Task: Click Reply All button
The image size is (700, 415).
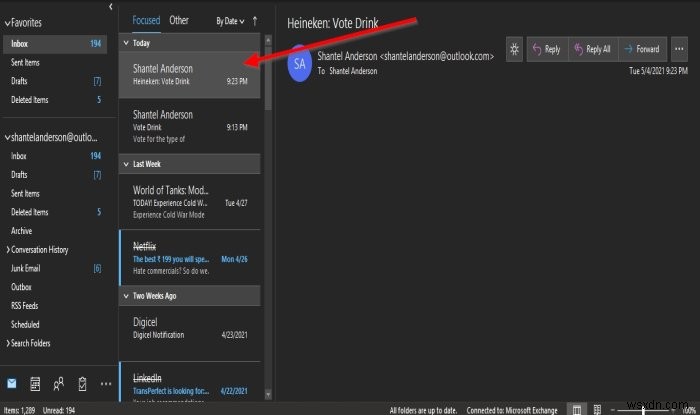Action: [x=593, y=49]
